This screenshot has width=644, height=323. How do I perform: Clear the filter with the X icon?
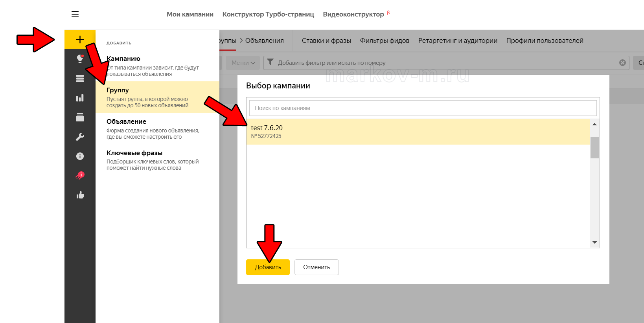[x=622, y=63]
